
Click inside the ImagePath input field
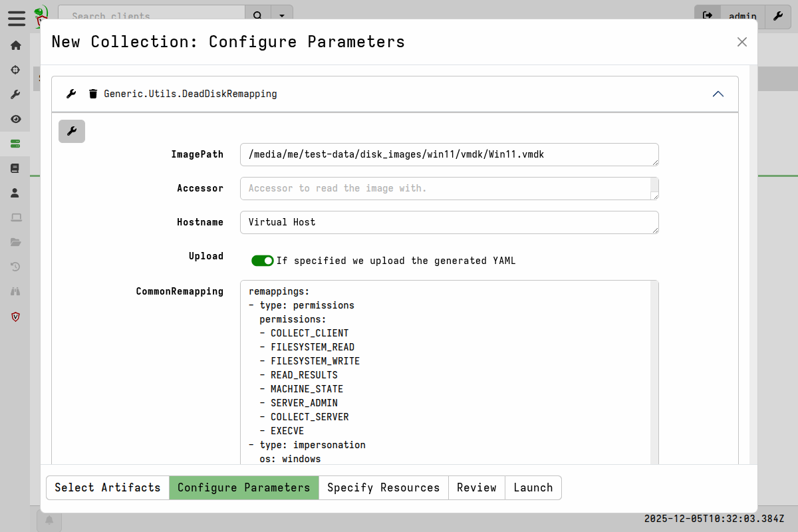point(449,154)
